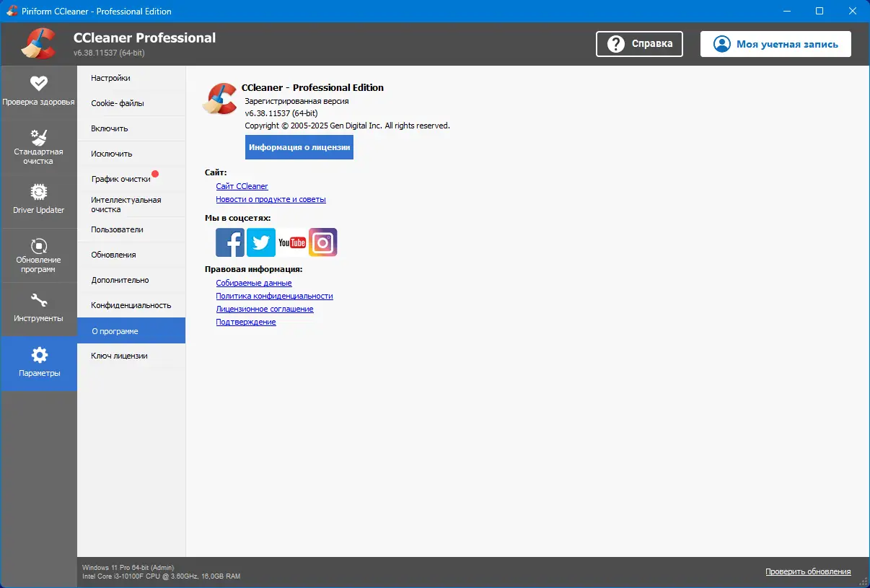Click the Copyright Gen Digital Inc. text
The image size is (870, 588).
point(347,126)
